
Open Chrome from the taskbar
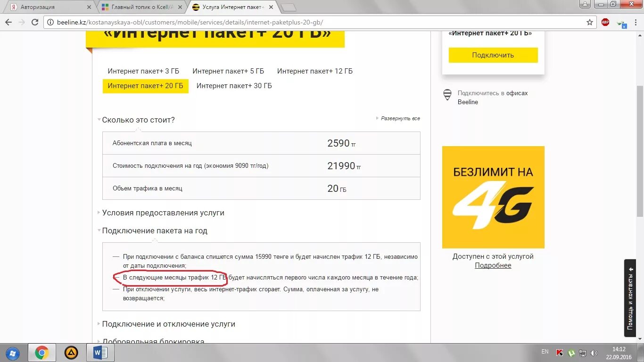(x=41, y=353)
